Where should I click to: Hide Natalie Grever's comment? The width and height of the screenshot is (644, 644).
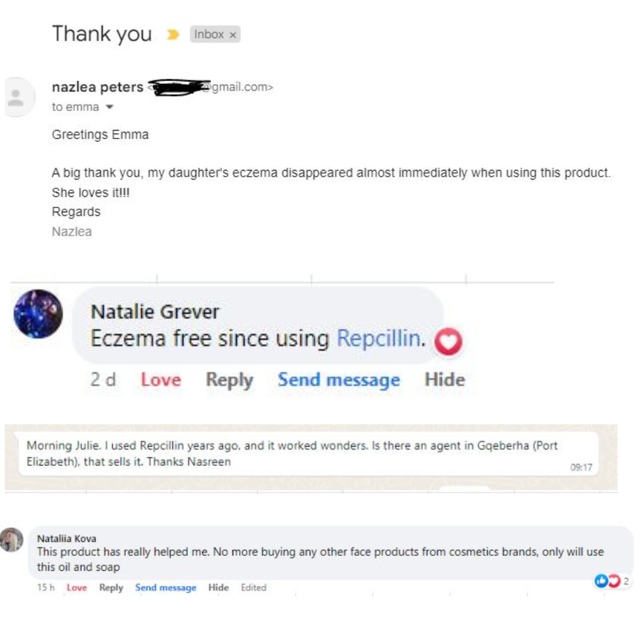[444, 380]
